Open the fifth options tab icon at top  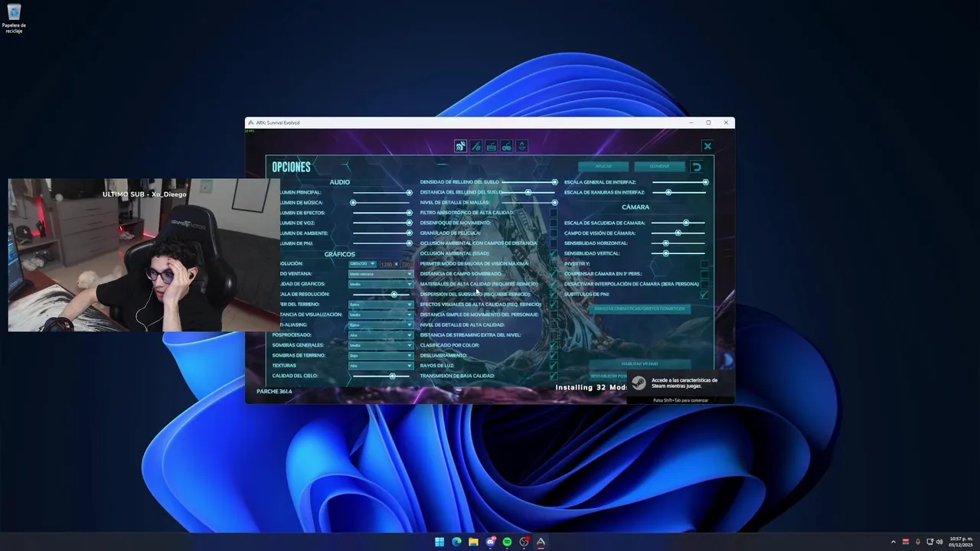(521, 145)
